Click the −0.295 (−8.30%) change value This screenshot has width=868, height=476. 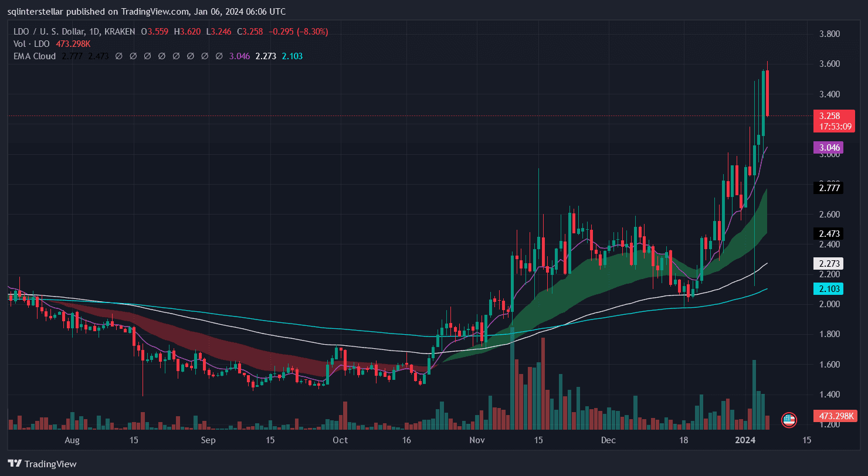pos(299,32)
